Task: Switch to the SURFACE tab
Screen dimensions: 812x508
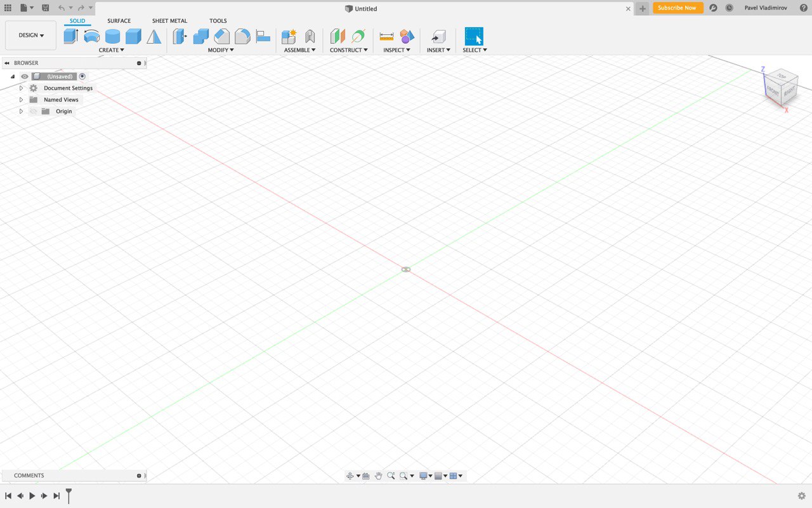Action: [119, 21]
